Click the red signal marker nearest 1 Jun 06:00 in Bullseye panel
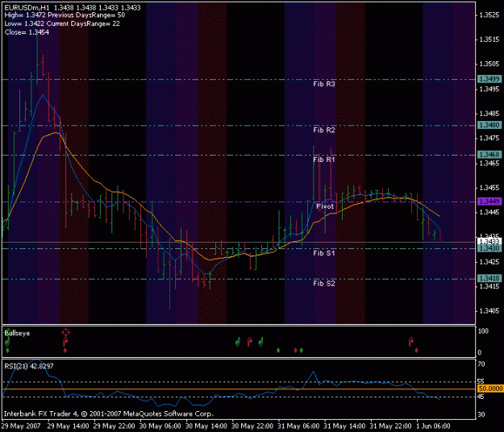504x432 pixels. tap(416, 350)
